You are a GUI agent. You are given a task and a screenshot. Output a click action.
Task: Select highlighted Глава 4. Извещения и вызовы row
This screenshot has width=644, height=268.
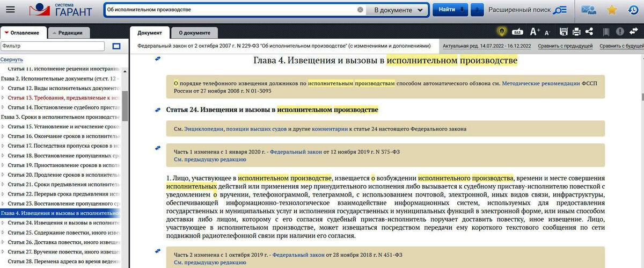coord(61,213)
